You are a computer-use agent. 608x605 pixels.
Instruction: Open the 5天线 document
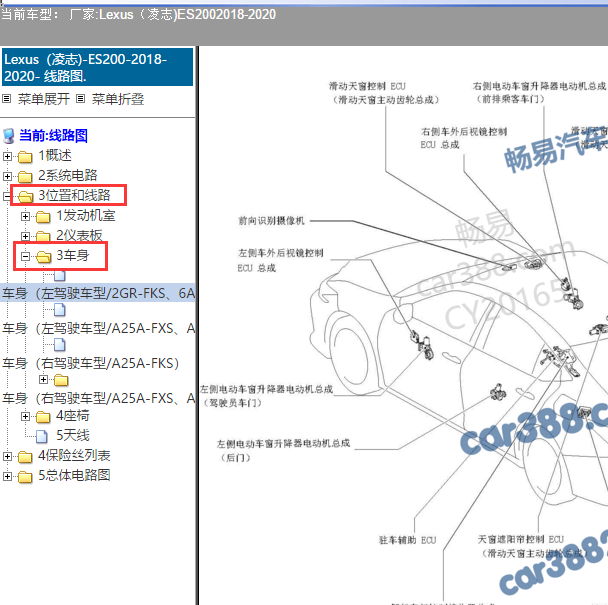click(73, 435)
